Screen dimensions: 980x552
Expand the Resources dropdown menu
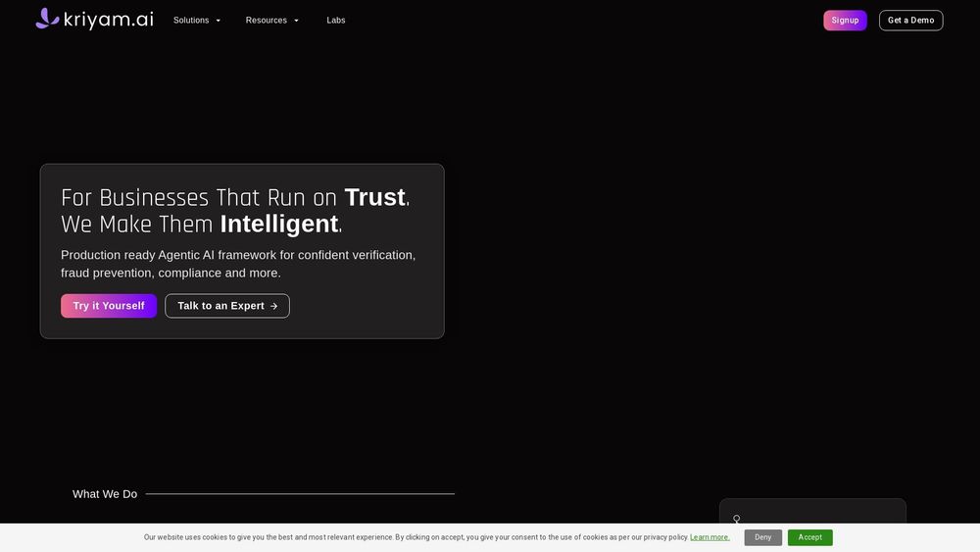(271, 20)
